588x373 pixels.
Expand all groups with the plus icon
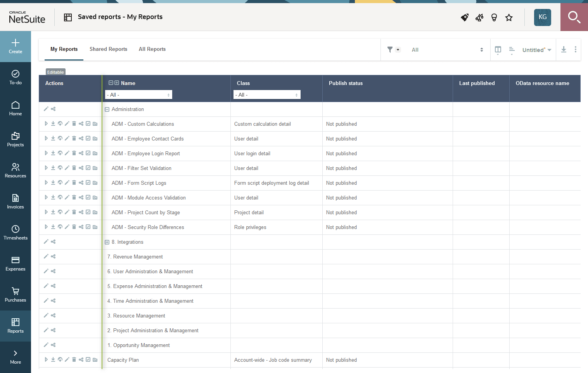pyautogui.click(x=117, y=83)
